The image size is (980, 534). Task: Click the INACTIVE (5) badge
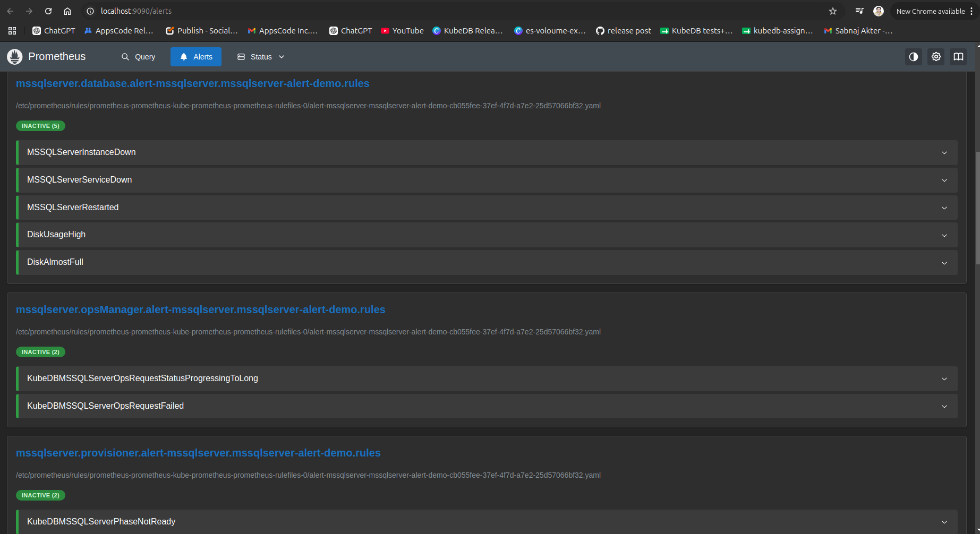(x=40, y=126)
